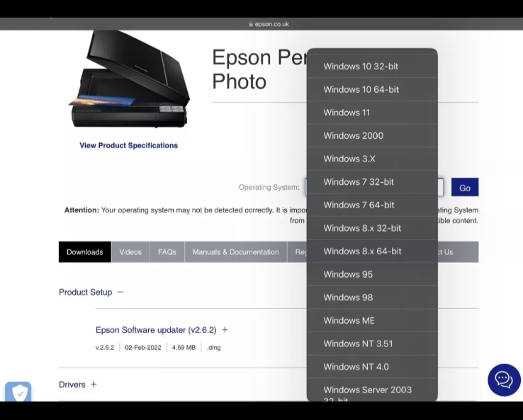Open the Manuals & Documentation tab
The width and height of the screenshot is (523, 420).
[235, 252]
